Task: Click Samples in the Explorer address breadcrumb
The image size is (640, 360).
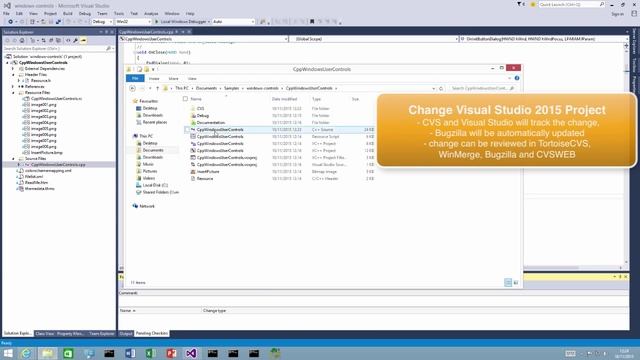Action: 231,88
